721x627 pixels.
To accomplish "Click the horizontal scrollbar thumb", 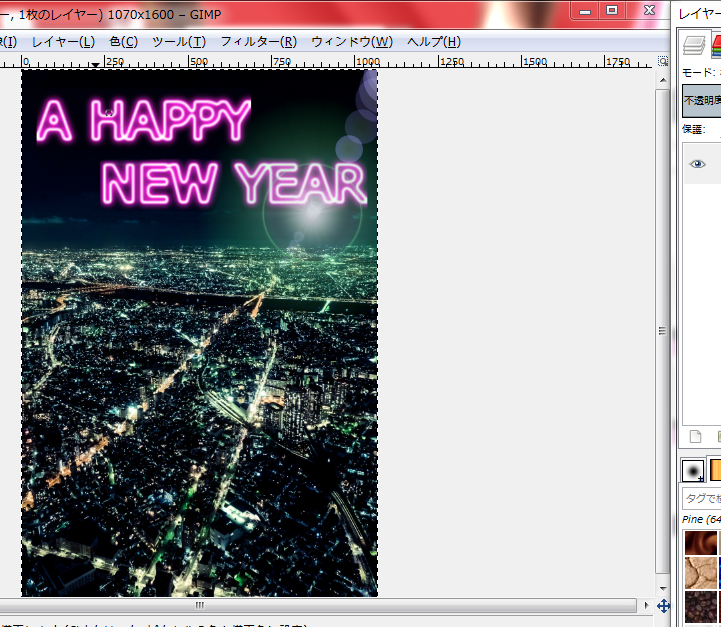I will (x=317, y=605).
